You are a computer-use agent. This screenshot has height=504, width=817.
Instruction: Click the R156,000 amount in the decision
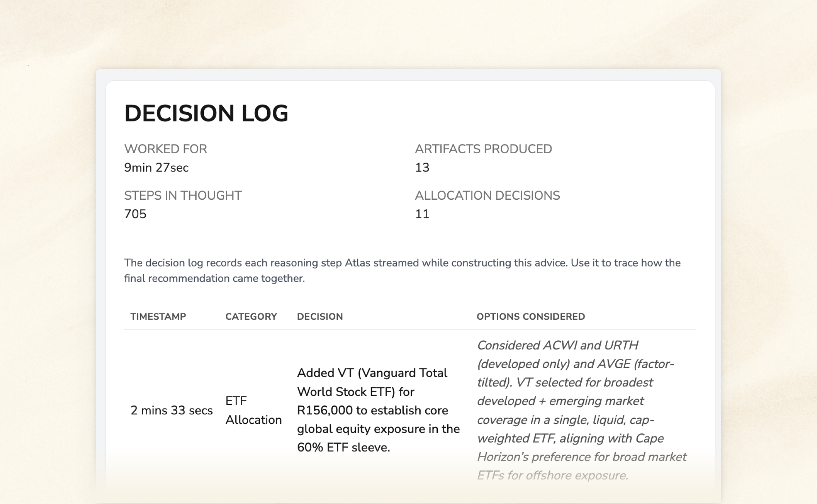pos(324,410)
